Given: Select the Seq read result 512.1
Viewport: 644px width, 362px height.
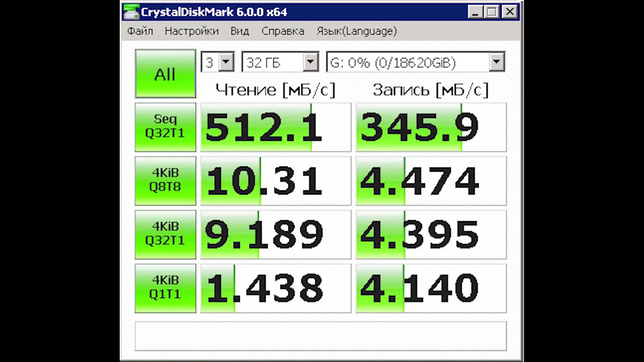Looking at the screenshot, I should click(276, 127).
